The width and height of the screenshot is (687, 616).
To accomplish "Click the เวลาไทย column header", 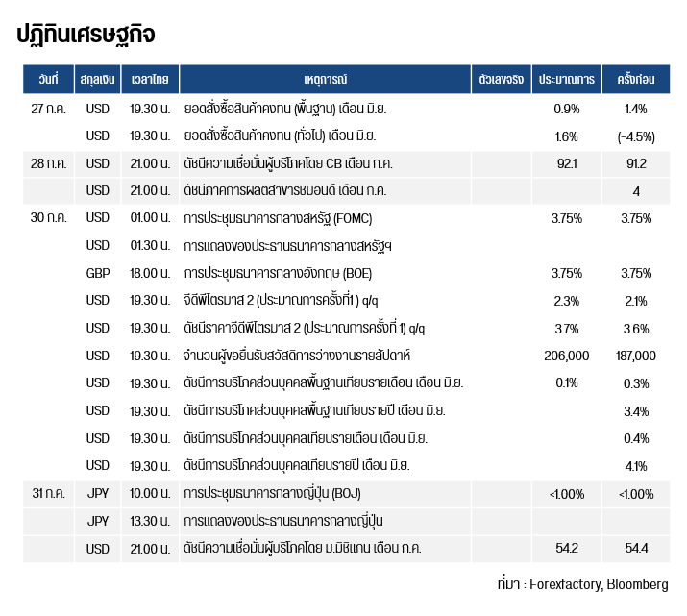I will pos(150,80).
